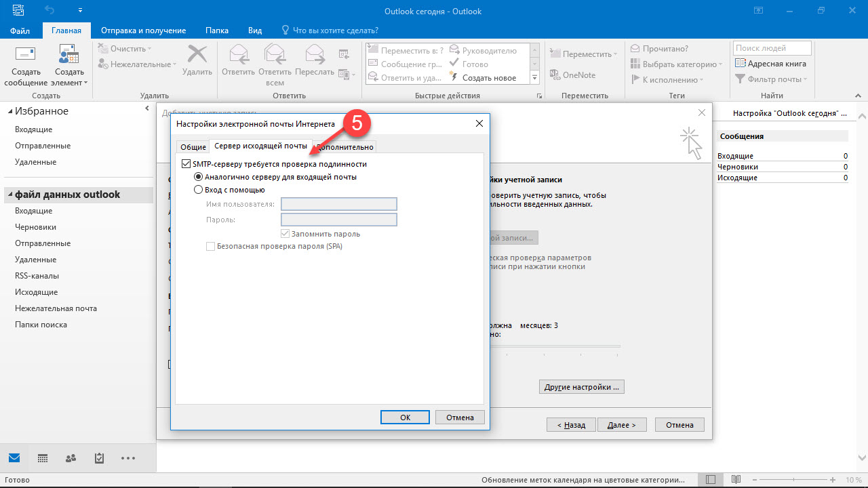Open the Search folders item
Image resolution: width=868 pixels, height=488 pixels.
click(41, 325)
